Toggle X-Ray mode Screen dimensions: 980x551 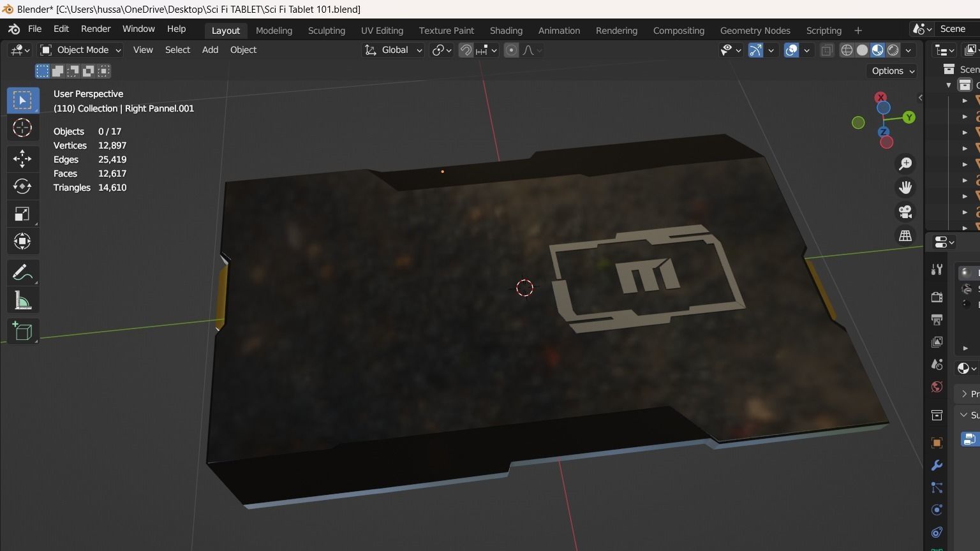click(827, 50)
